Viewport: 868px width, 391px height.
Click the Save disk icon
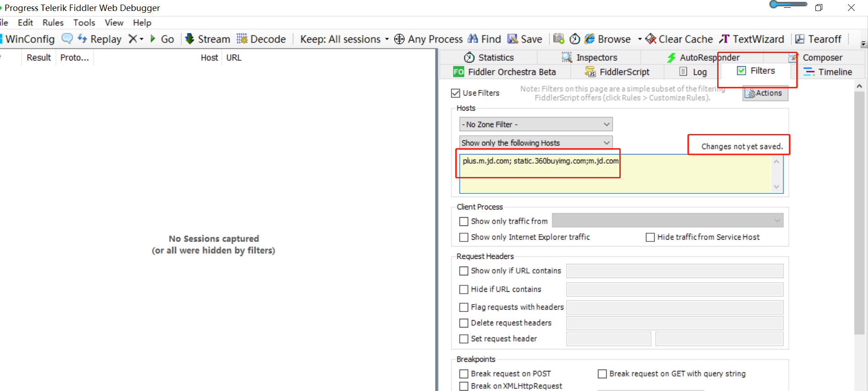[x=513, y=39]
